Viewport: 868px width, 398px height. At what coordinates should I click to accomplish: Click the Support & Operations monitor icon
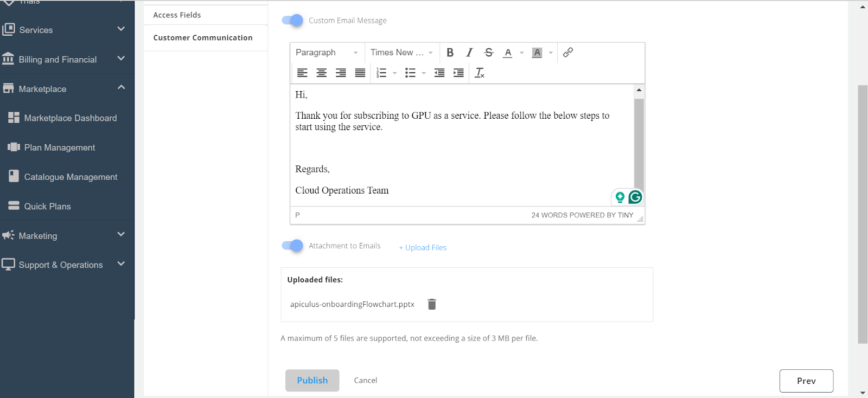coord(8,264)
